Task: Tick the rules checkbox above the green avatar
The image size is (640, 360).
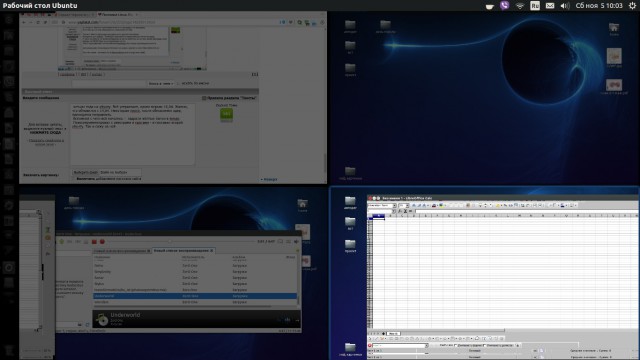Action: (x=204, y=98)
